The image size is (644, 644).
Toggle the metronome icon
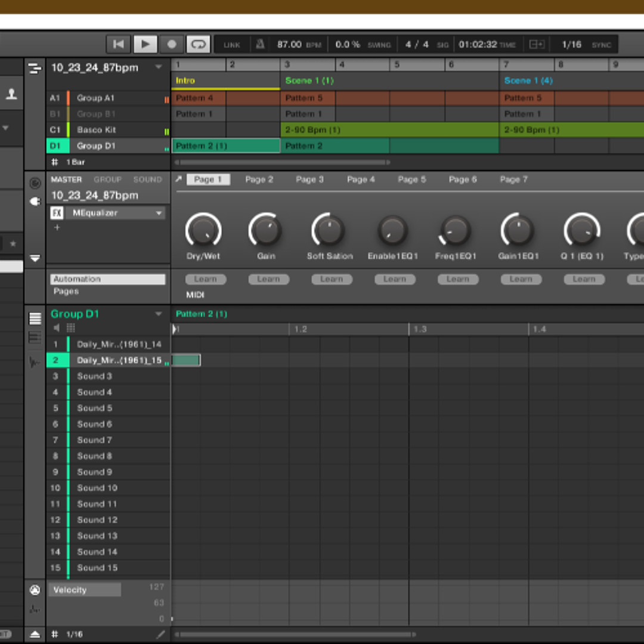pyautogui.click(x=260, y=44)
